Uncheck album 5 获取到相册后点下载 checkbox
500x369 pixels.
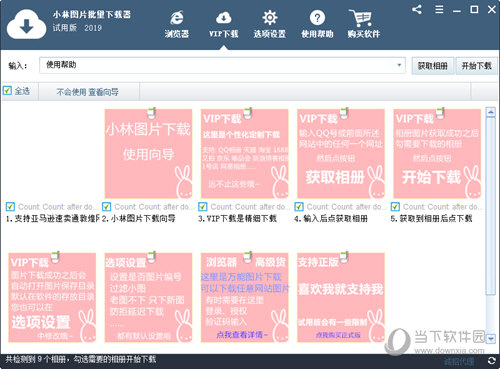tap(395, 207)
